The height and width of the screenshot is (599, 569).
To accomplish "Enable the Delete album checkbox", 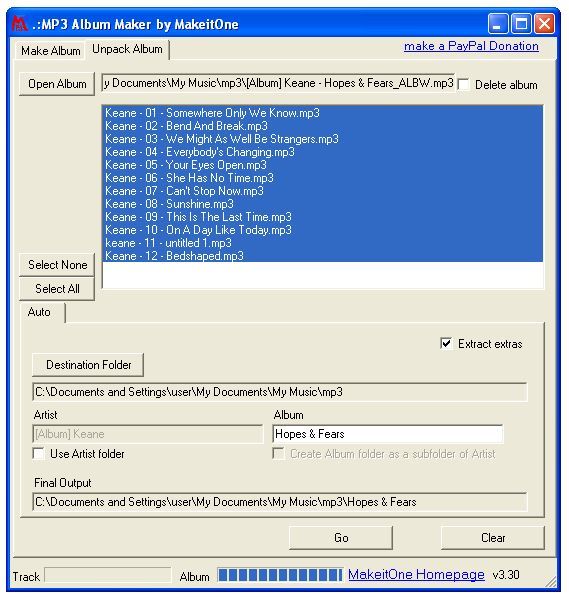I will (464, 84).
